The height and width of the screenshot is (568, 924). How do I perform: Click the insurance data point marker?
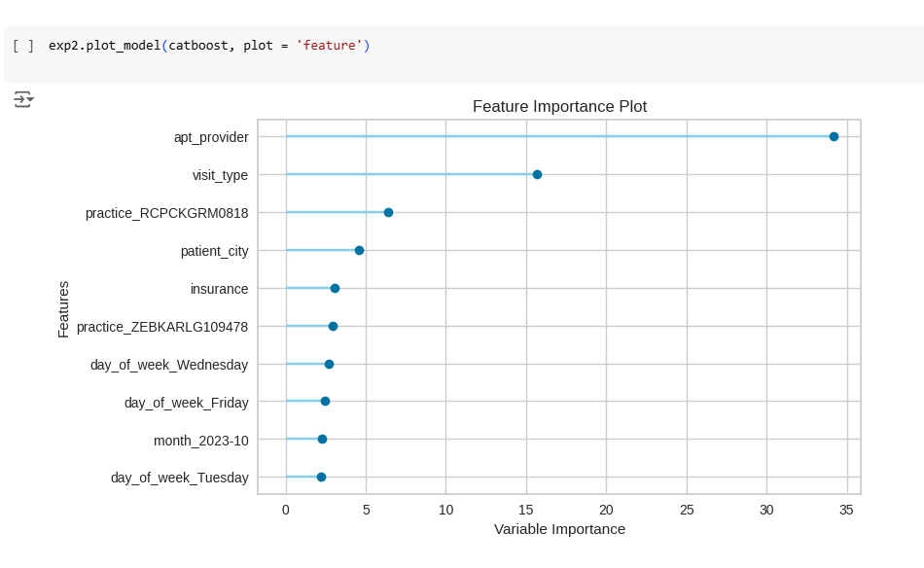click(335, 288)
